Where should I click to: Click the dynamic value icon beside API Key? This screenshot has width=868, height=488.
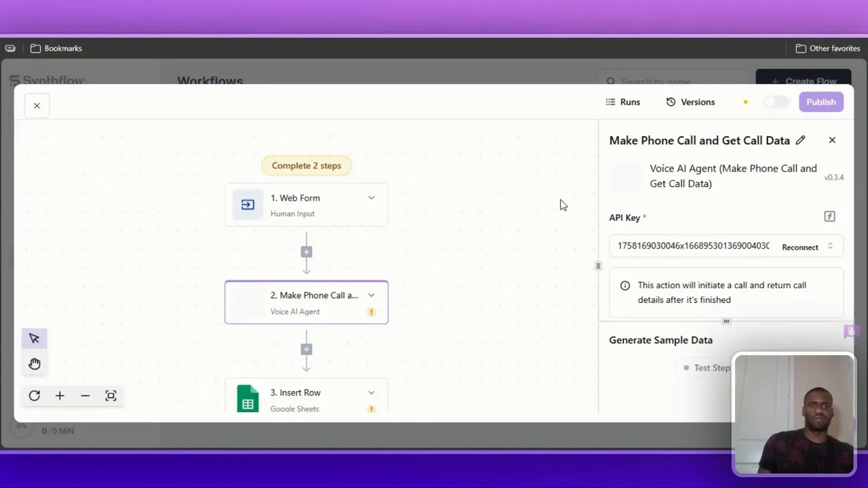[829, 217]
